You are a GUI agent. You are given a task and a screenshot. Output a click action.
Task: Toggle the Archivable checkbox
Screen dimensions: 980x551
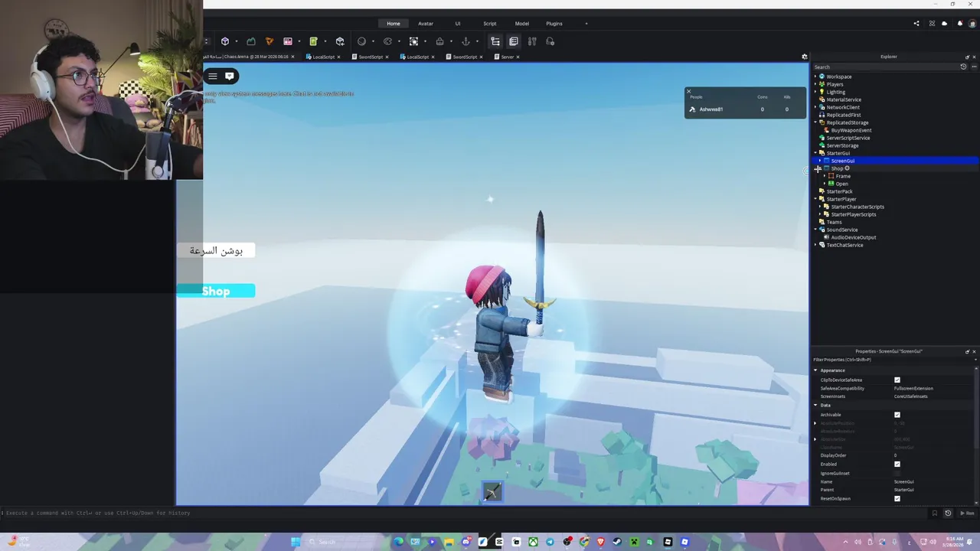[x=897, y=415]
